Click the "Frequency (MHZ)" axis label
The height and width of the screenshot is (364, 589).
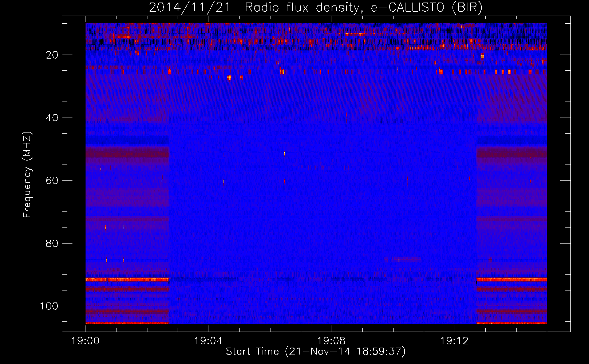tap(27, 174)
